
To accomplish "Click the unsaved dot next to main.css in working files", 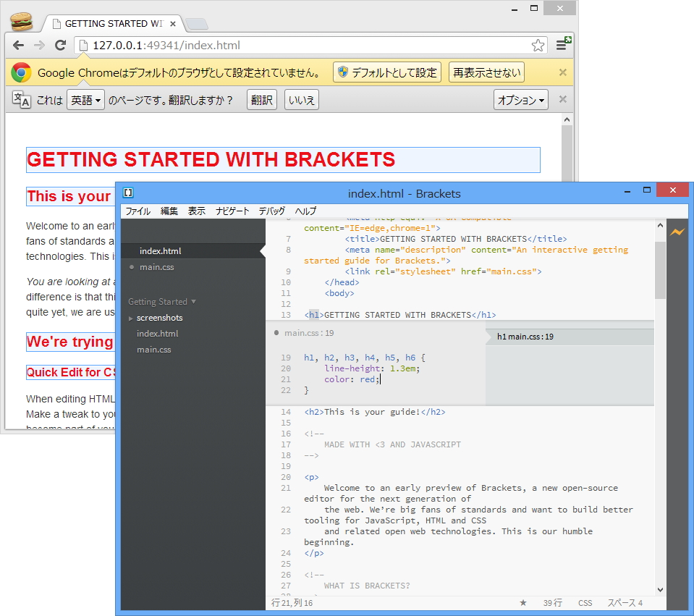I will coord(132,267).
